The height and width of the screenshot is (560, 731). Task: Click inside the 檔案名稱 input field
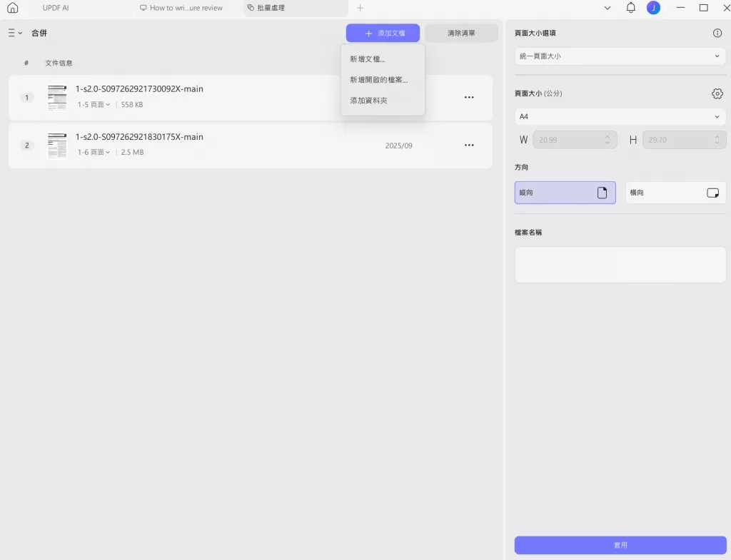pyautogui.click(x=620, y=264)
